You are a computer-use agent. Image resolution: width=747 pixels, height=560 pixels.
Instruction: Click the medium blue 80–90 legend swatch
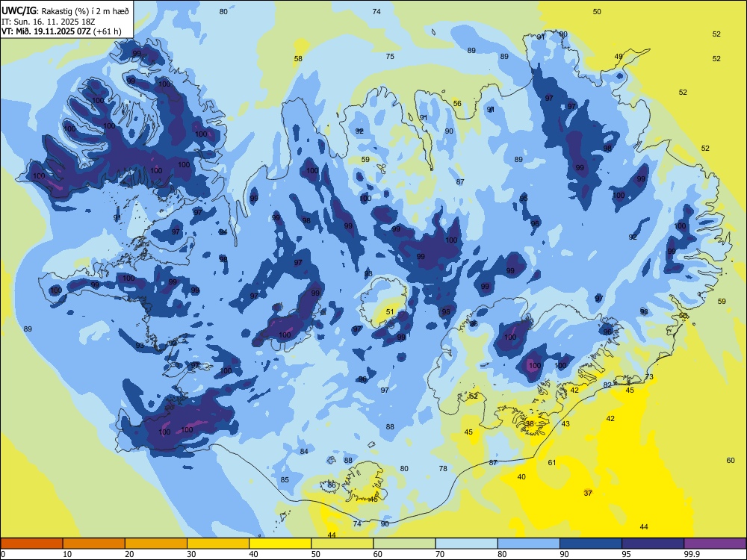coord(528,544)
